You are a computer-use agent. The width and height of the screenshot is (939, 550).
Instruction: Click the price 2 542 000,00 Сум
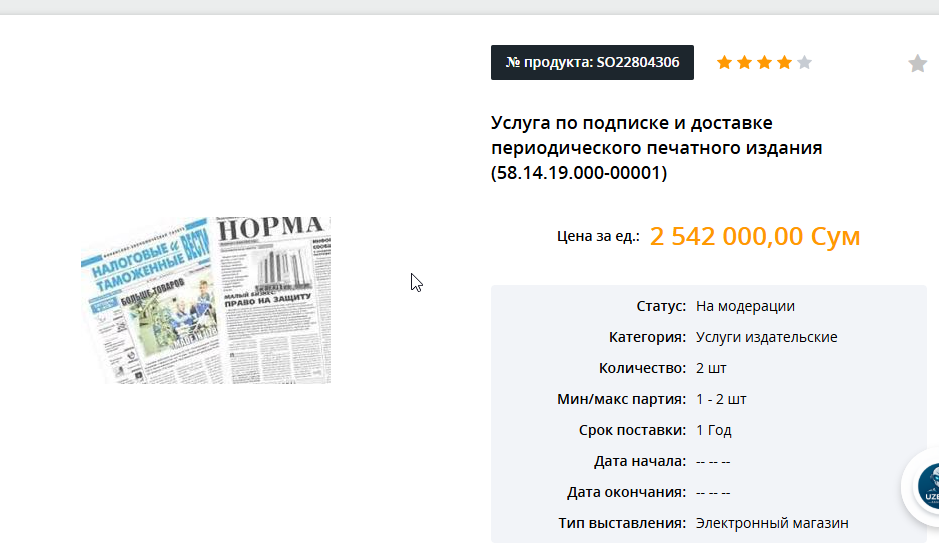click(755, 236)
